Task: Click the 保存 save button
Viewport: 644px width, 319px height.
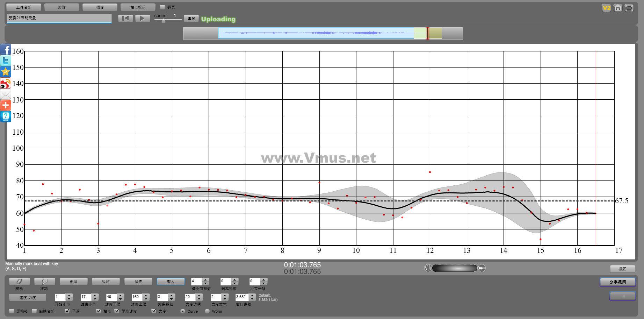Action: click(x=138, y=282)
